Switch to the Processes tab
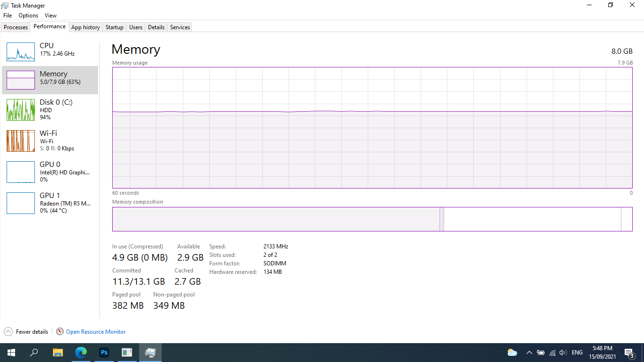Image resolution: width=644 pixels, height=362 pixels. coord(16,27)
